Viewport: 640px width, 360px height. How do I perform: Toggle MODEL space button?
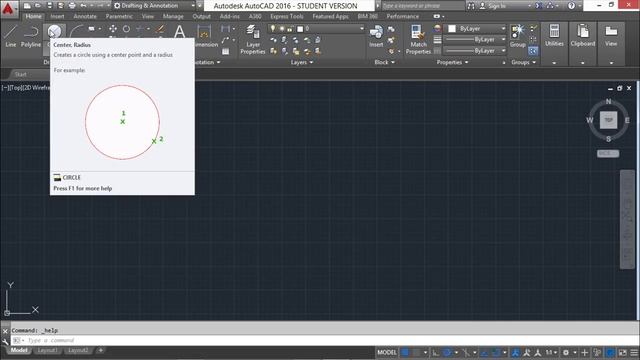tap(387, 353)
